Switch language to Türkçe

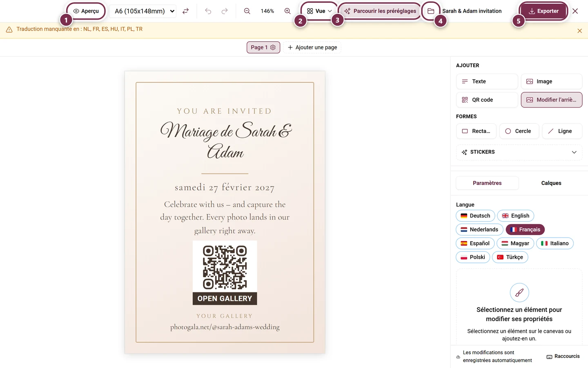coord(510,257)
